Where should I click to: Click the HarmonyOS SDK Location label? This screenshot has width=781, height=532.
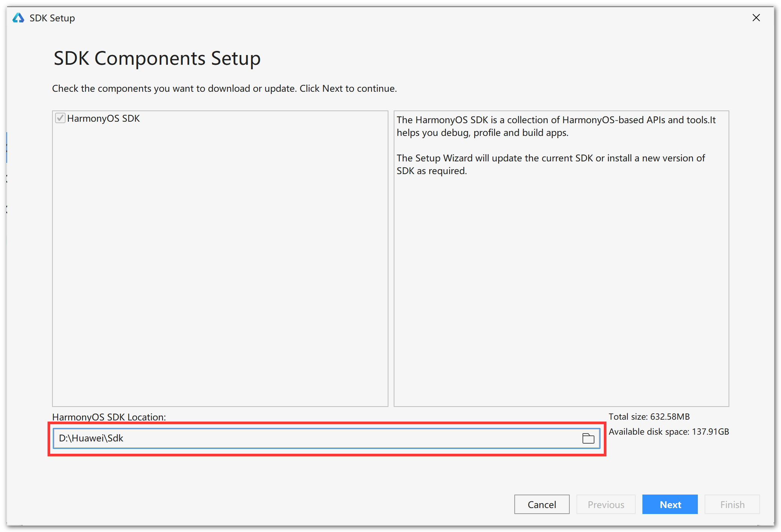click(109, 417)
